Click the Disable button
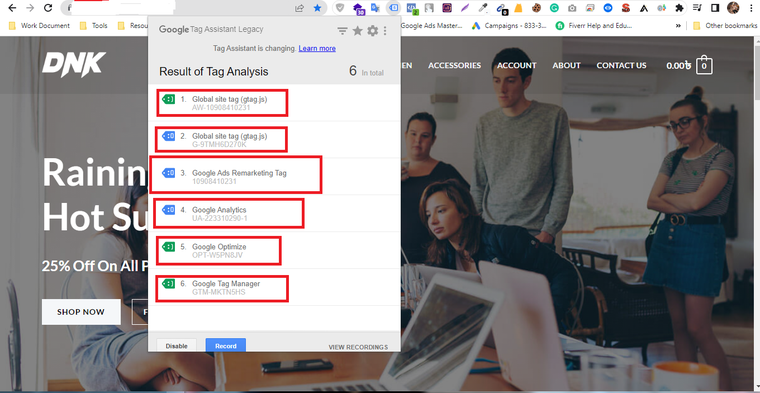Screen dimensions: 760x393 [x=176, y=346]
